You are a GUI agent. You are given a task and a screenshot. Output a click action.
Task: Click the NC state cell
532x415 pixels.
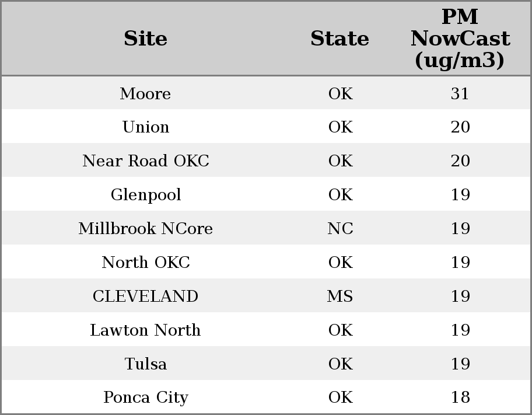[340, 229]
